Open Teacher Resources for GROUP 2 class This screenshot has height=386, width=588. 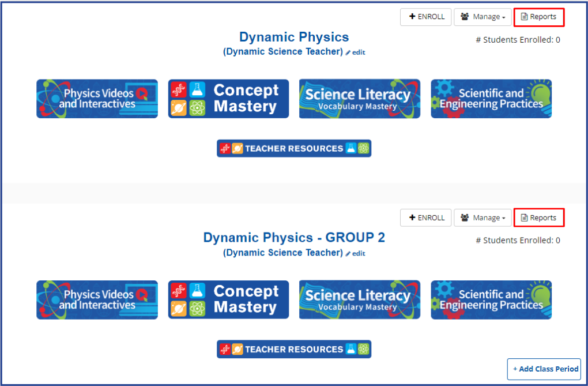point(294,349)
